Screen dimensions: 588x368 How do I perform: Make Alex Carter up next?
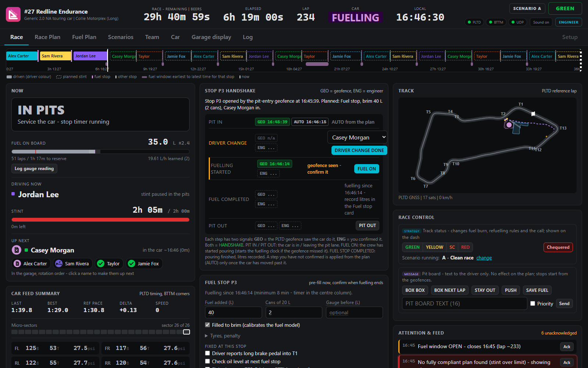pos(31,263)
